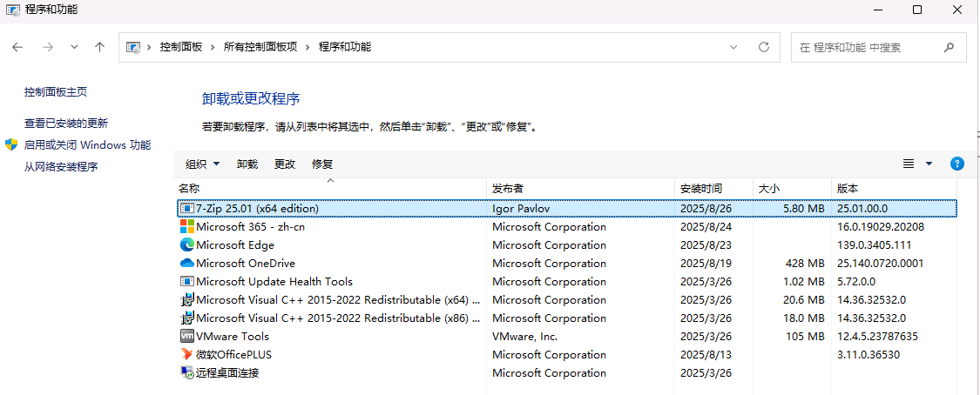Click the control panel icon in address bar

point(132,47)
